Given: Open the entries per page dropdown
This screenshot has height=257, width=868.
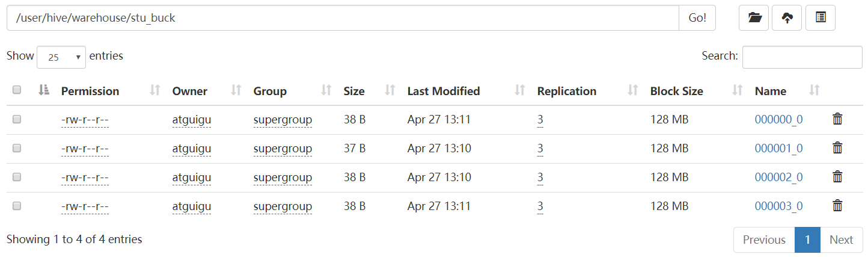Looking at the screenshot, I should coord(61,57).
